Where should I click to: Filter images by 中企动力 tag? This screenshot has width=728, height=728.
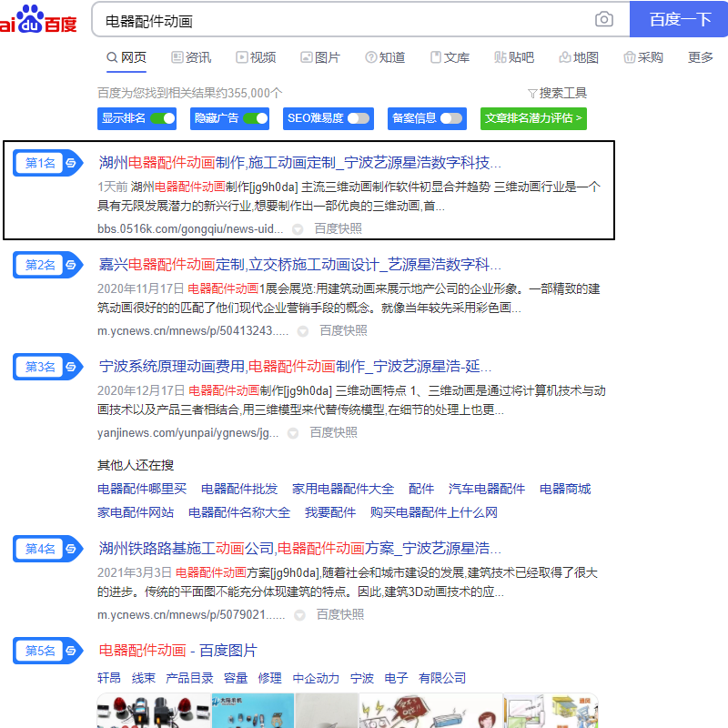316,678
